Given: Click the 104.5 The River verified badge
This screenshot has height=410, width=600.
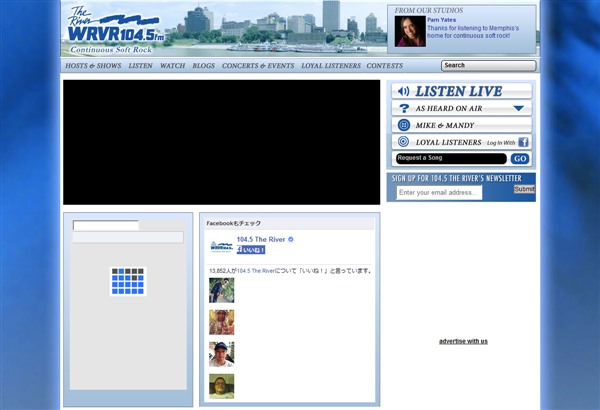Looking at the screenshot, I should pos(291,239).
